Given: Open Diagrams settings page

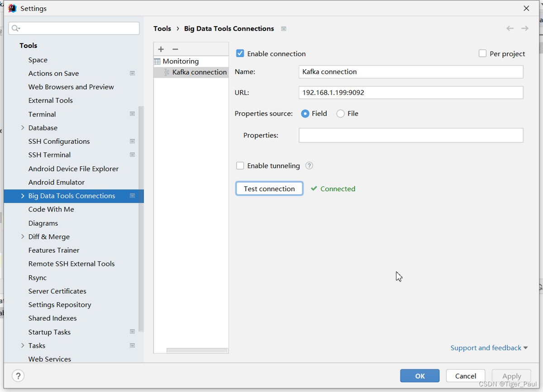Looking at the screenshot, I should [43, 223].
